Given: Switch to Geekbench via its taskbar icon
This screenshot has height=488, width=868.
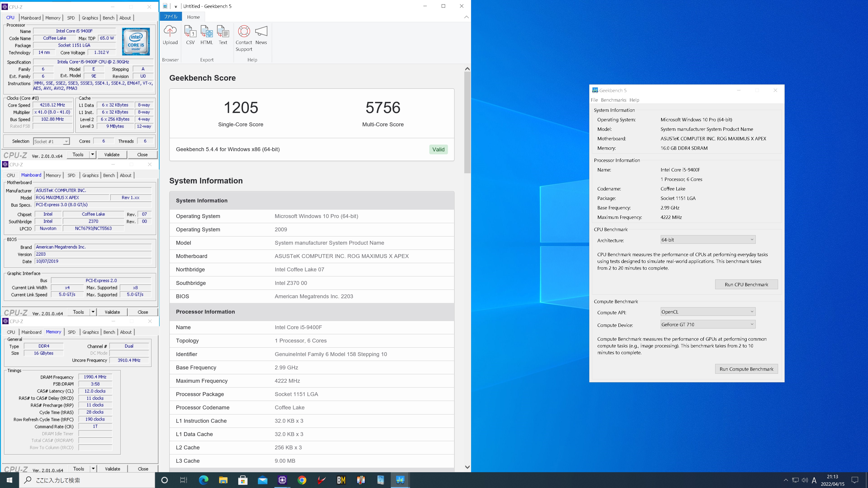Looking at the screenshot, I should [x=400, y=480].
